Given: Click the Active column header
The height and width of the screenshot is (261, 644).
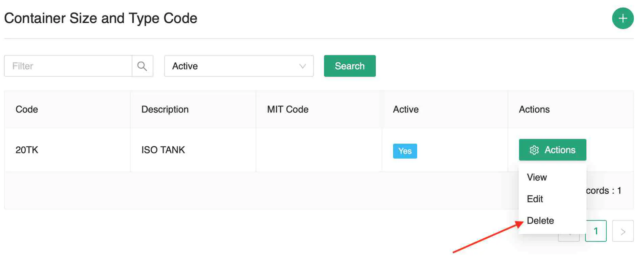Looking at the screenshot, I should click(x=445, y=109).
